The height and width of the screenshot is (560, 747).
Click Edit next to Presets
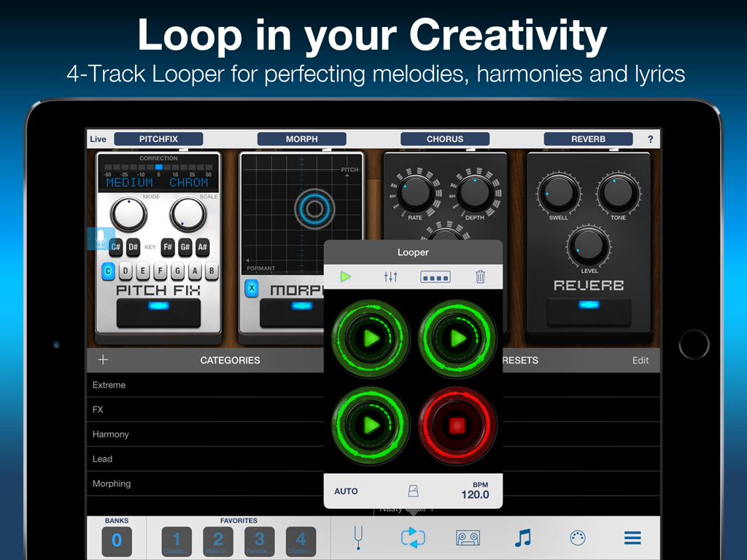[640, 359]
